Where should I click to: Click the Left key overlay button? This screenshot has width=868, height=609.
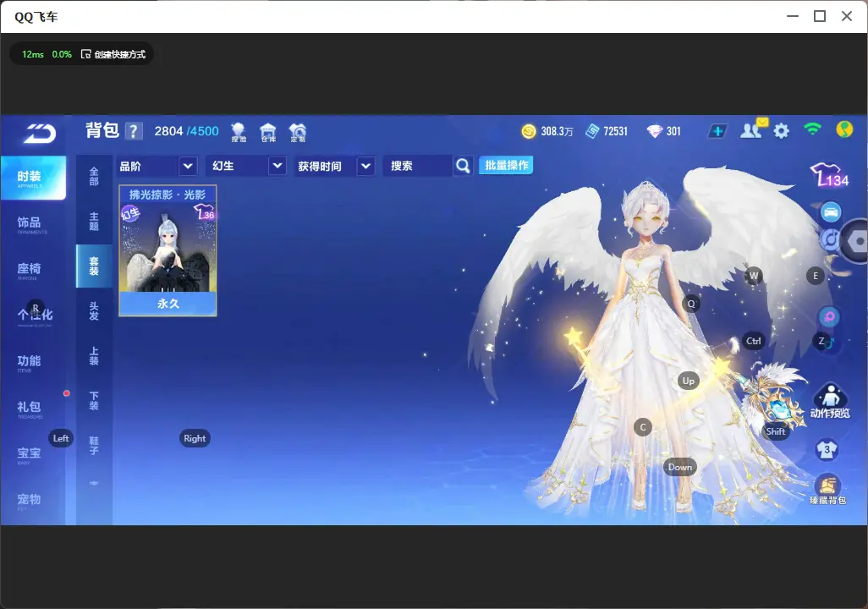click(61, 438)
